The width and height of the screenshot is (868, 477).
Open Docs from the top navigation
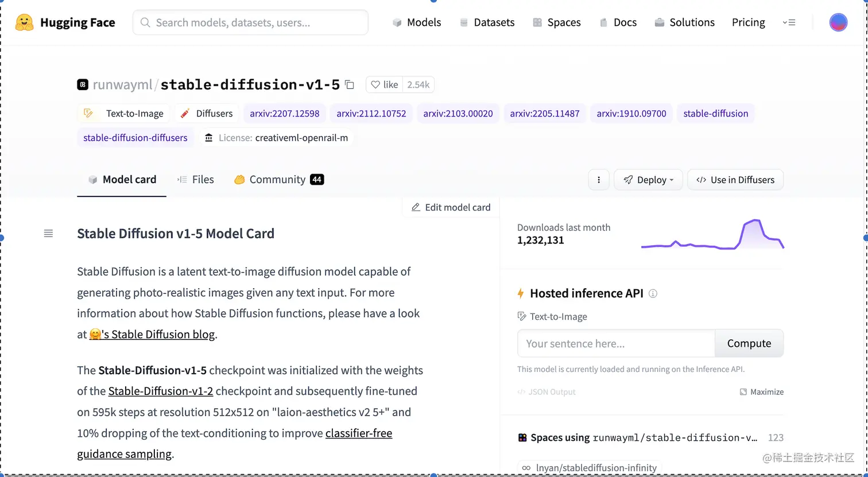coord(618,22)
